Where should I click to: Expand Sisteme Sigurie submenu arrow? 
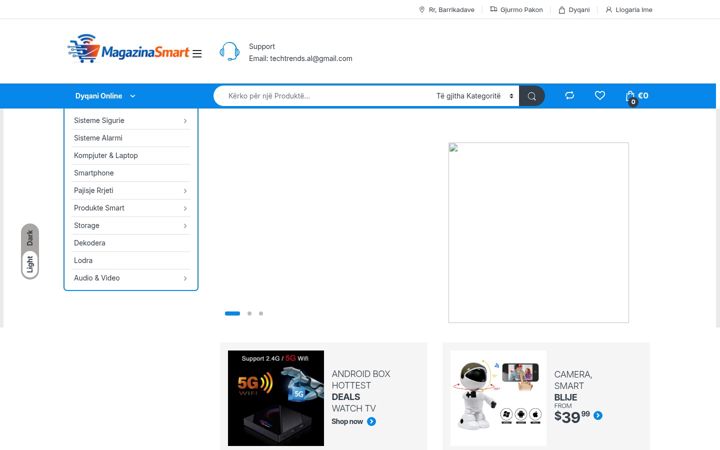pos(185,121)
